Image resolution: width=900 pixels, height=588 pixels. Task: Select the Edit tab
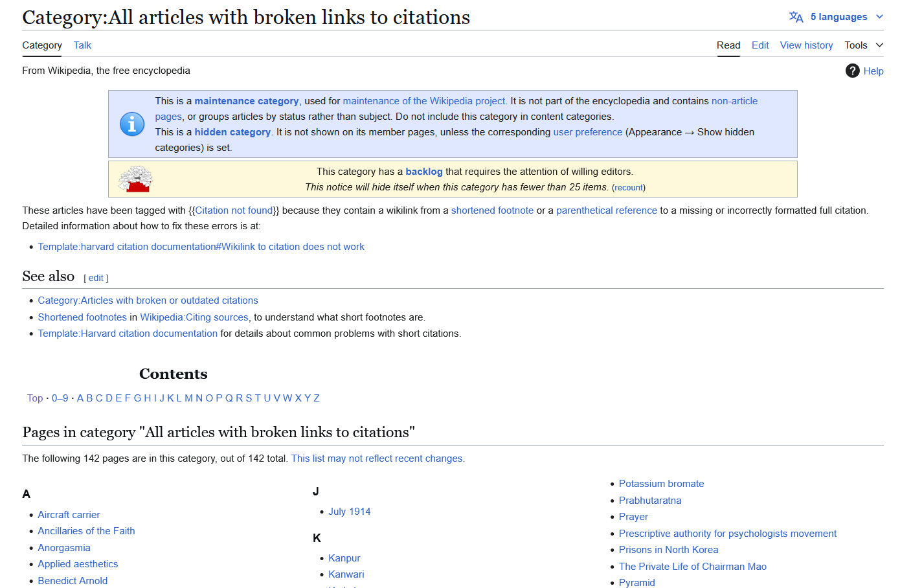tap(760, 45)
